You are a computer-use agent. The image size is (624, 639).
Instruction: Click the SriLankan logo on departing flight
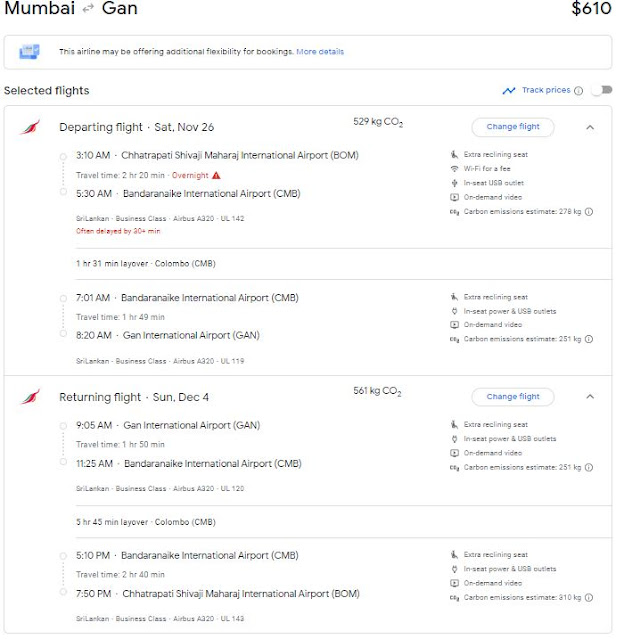pyautogui.click(x=31, y=128)
